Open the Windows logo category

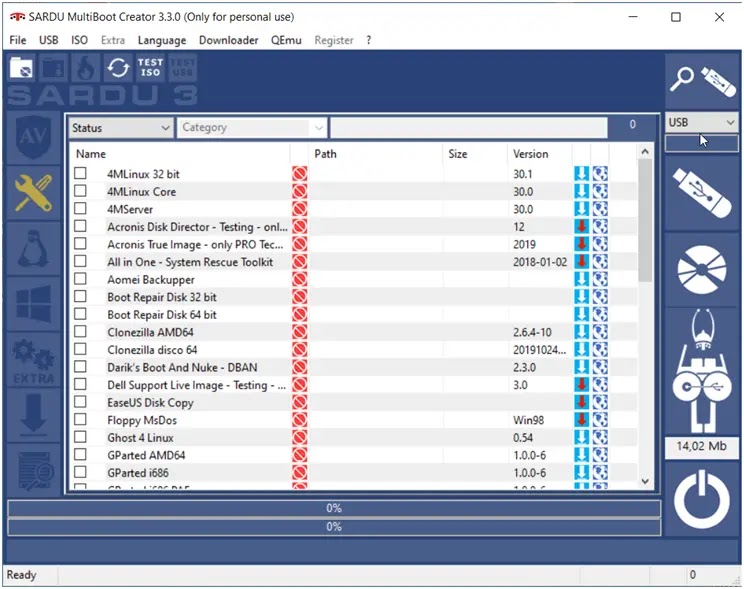[33, 304]
